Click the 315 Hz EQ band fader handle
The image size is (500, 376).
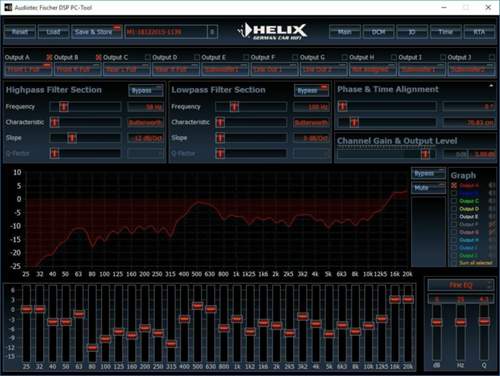click(x=171, y=344)
